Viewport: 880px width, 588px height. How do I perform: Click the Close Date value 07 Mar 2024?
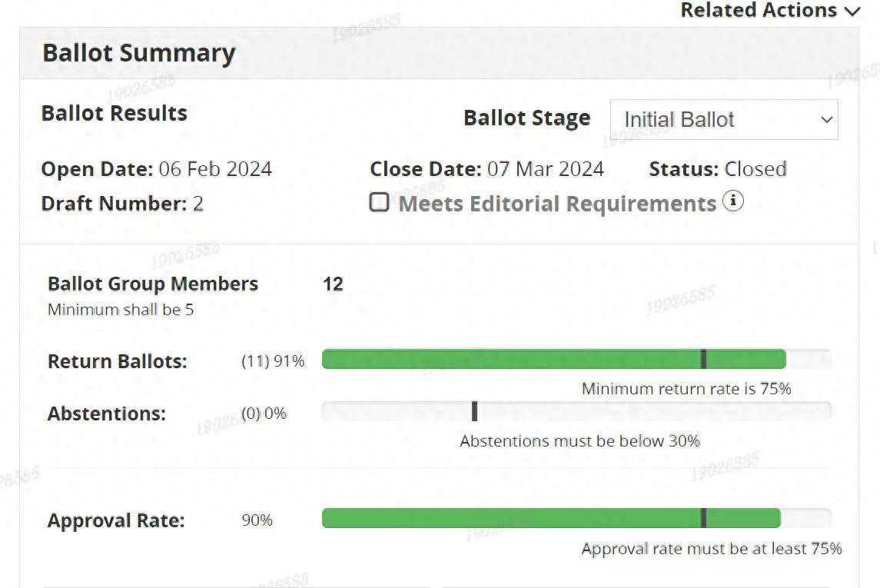[545, 169]
